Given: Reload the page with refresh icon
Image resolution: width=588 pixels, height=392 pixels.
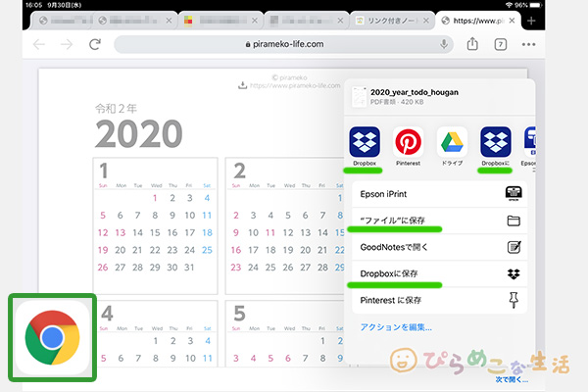Looking at the screenshot, I should point(95,44).
